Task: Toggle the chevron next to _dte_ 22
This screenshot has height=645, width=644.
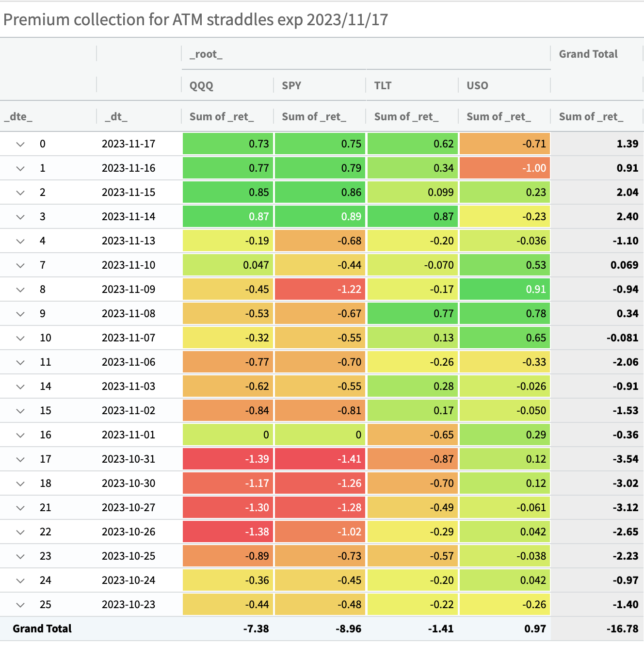Action: pos(20,532)
